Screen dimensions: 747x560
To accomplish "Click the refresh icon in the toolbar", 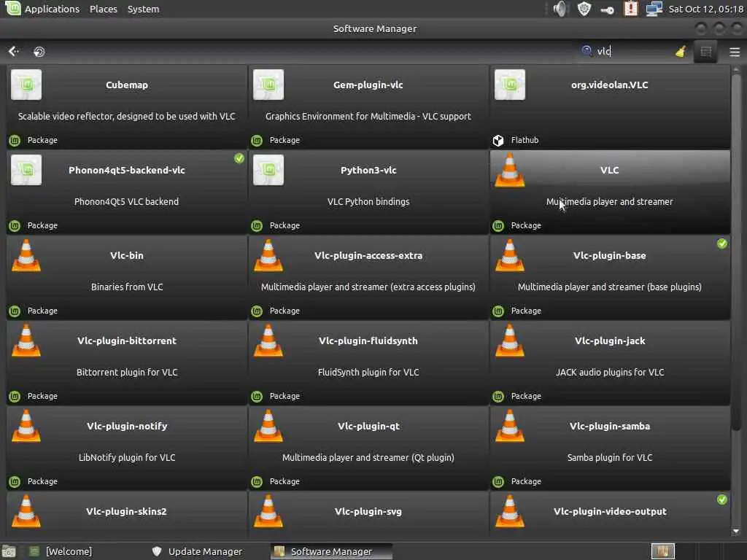I will coord(39,52).
